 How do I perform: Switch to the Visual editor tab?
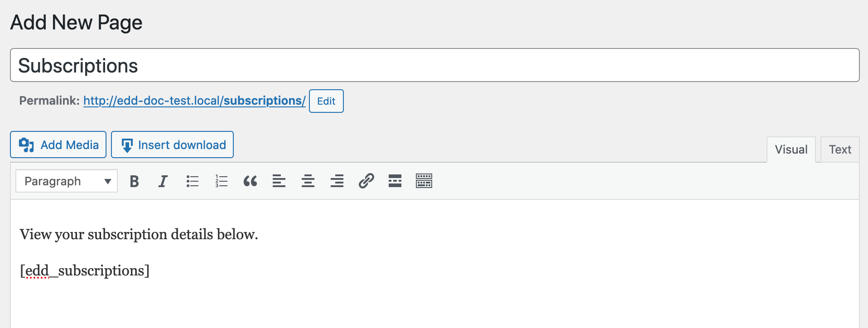(x=791, y=150)
